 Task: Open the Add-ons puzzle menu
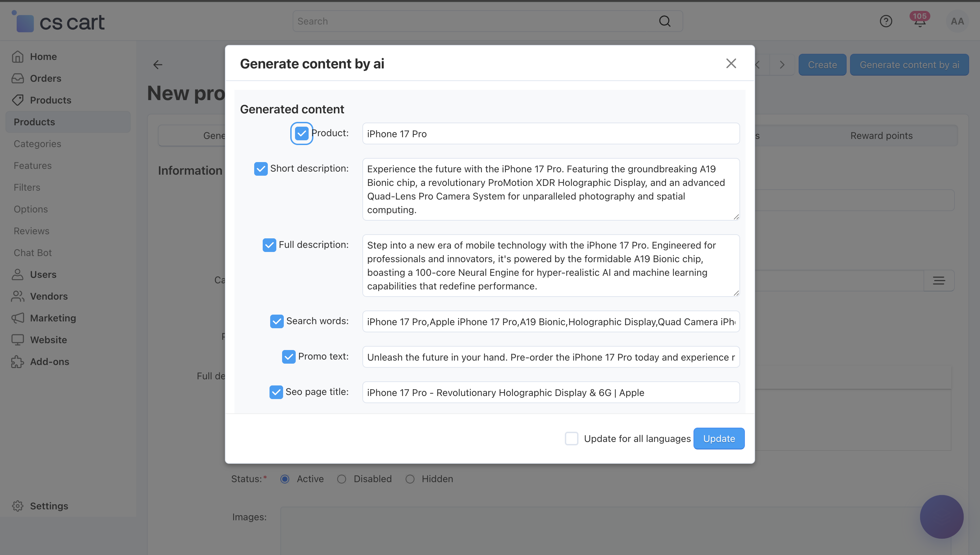point(50,361)
